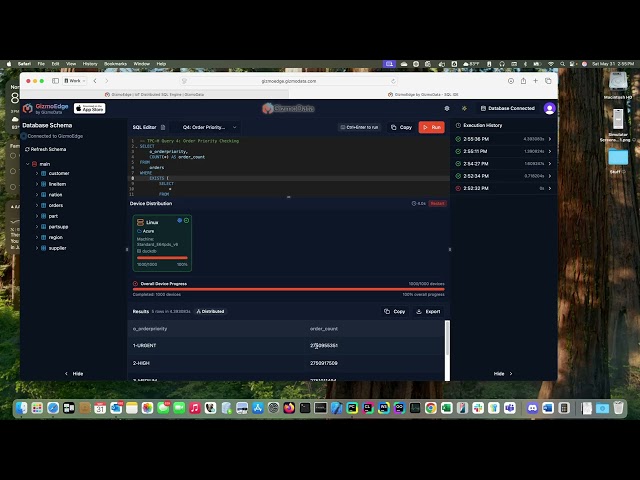This screenshot has height=480, width=640.
Task: Go back in Safari
Action: [95, 81]
